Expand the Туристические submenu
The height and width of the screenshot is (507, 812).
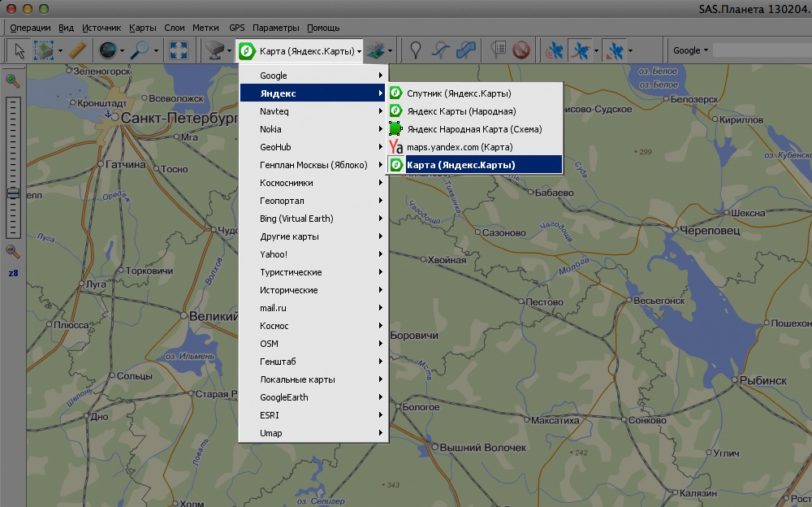click(313, 272)
